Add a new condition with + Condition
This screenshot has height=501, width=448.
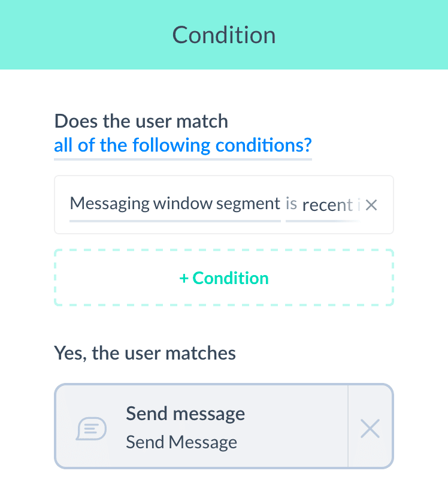(x=224, y=278)
